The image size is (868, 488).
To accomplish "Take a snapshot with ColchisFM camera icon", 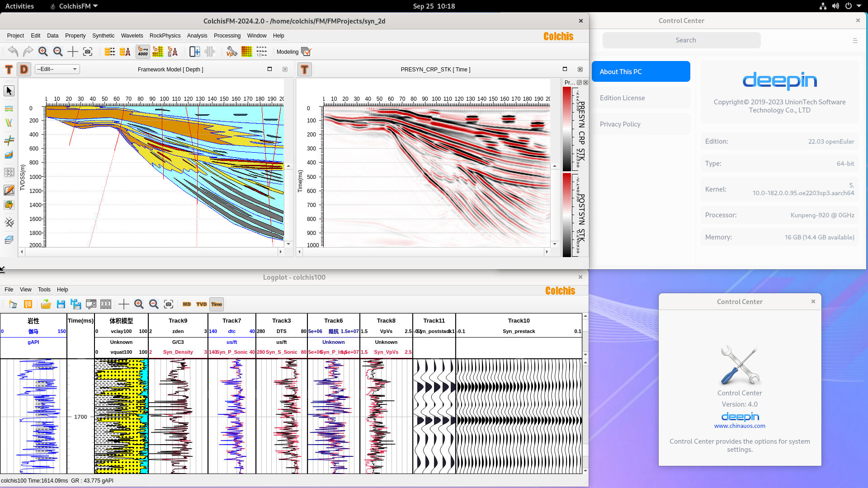I will [88, 52].
